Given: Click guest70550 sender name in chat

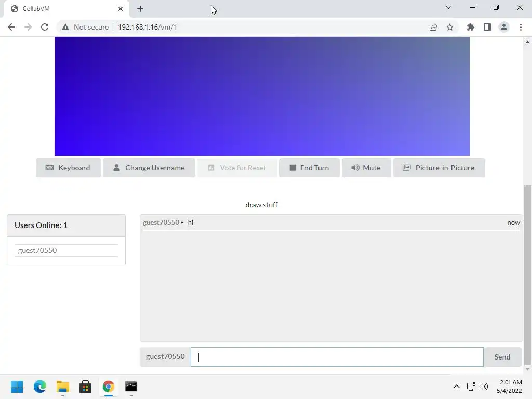Looking at the screenshot, I should point(161,222).
